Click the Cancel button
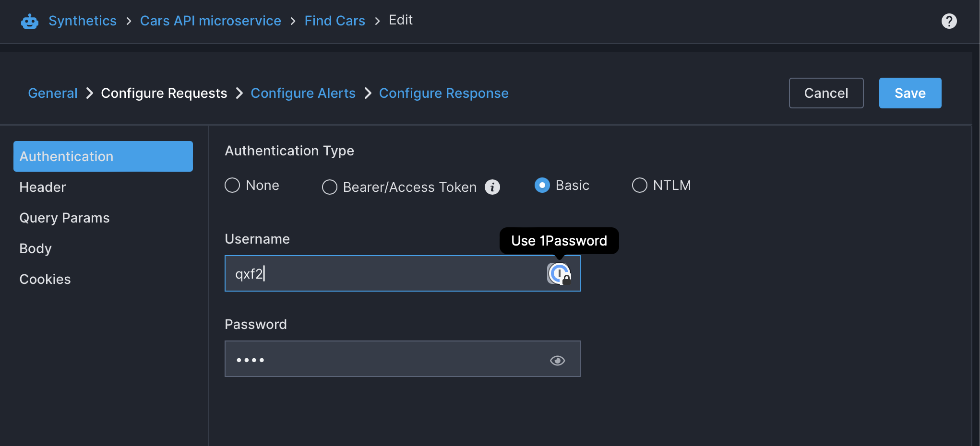 coord(826,93)
